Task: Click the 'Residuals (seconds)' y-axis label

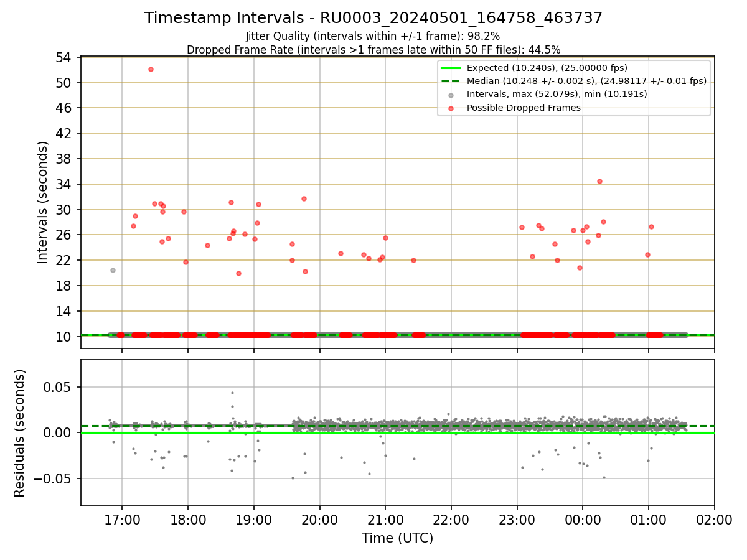Action: click(20, 433)
